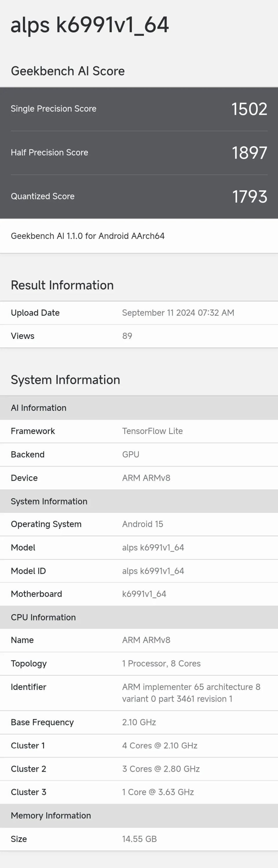Click the CPU Information section header

tap(43, 617)
